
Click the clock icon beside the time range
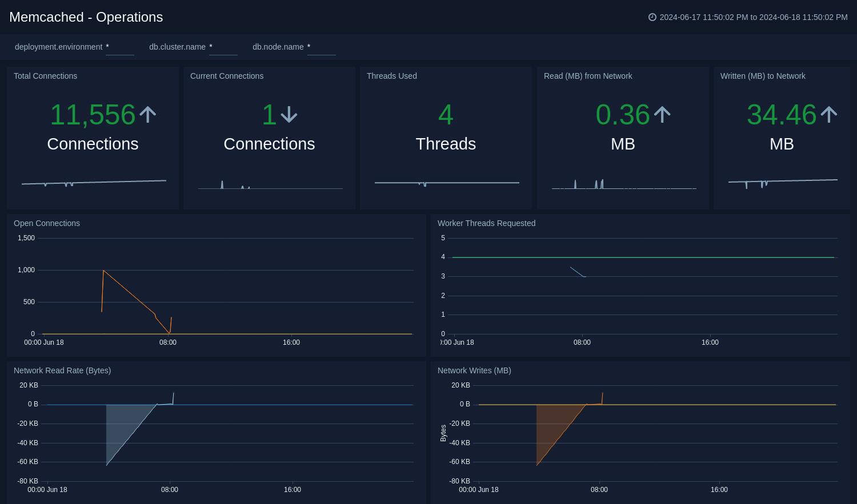652,17
